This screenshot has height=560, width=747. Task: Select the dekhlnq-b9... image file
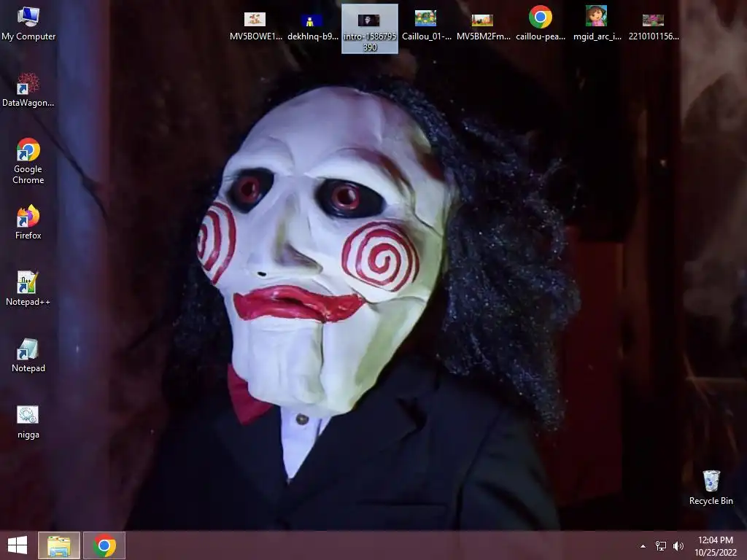(x=312, y=26)
